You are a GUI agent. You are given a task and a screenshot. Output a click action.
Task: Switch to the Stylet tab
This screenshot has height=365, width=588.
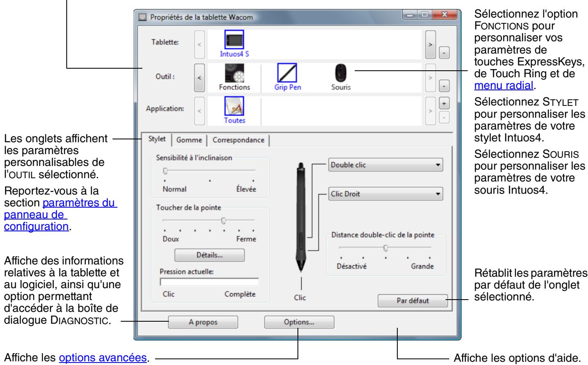[157, 139]
